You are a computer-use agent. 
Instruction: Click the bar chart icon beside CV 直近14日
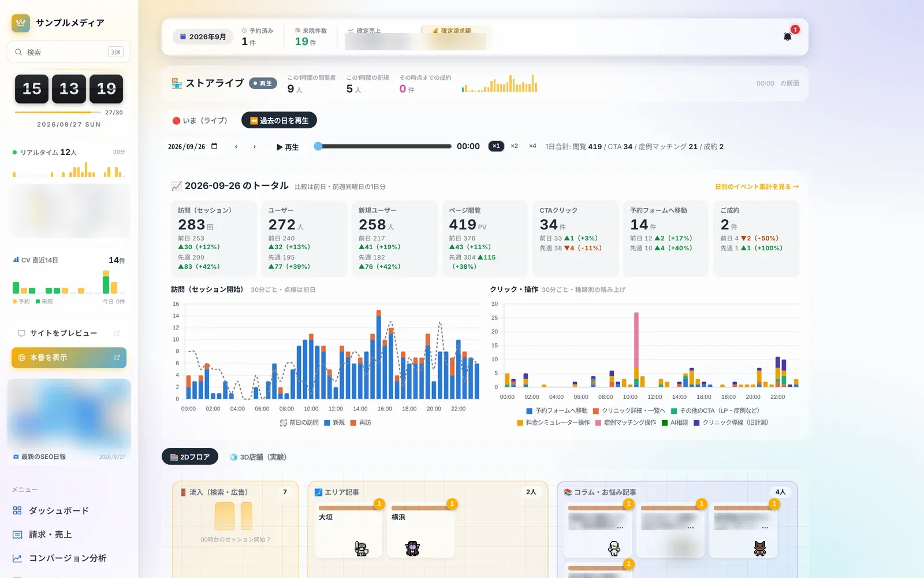click(x=16, y=260)
